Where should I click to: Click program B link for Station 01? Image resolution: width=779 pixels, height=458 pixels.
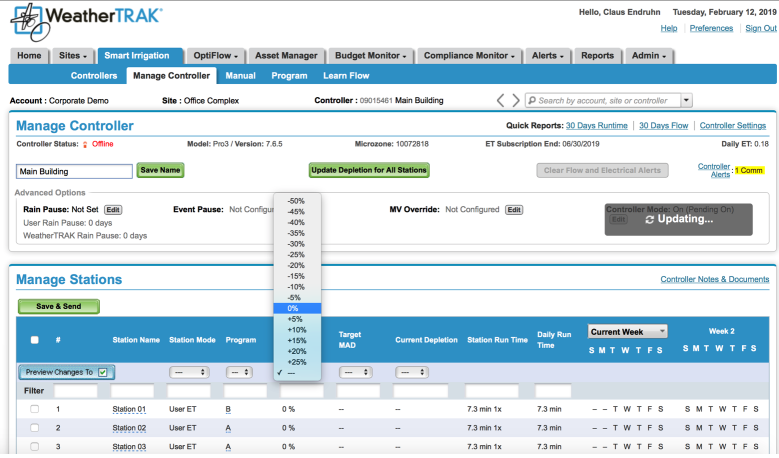point(228,409)
